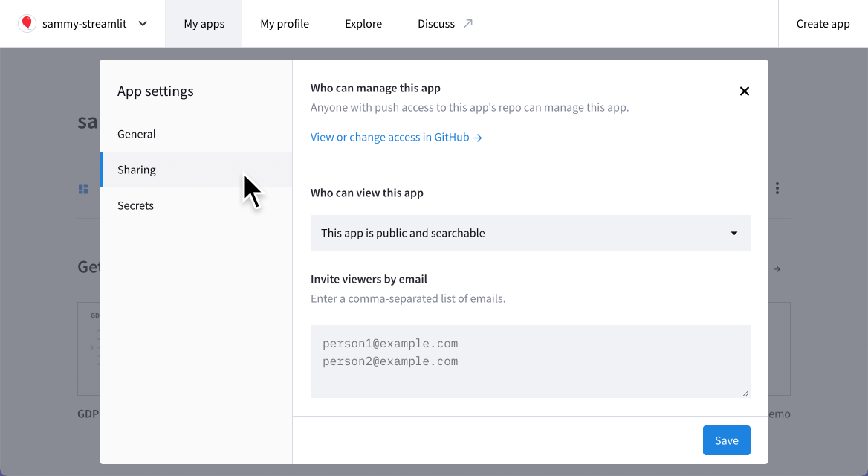Viewport: 868px width, 476px height.
Task: Switch to the Secrets settings section
Action: 135,205
